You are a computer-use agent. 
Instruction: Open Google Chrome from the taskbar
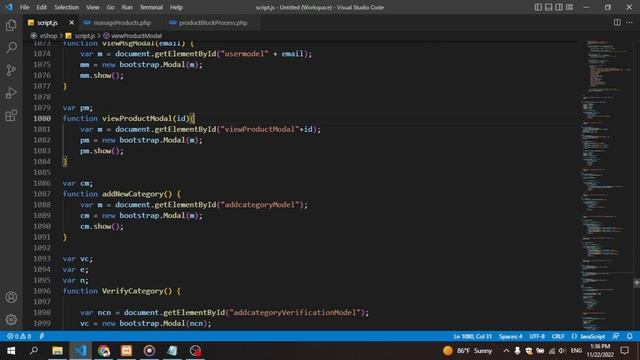click(104, 351)
